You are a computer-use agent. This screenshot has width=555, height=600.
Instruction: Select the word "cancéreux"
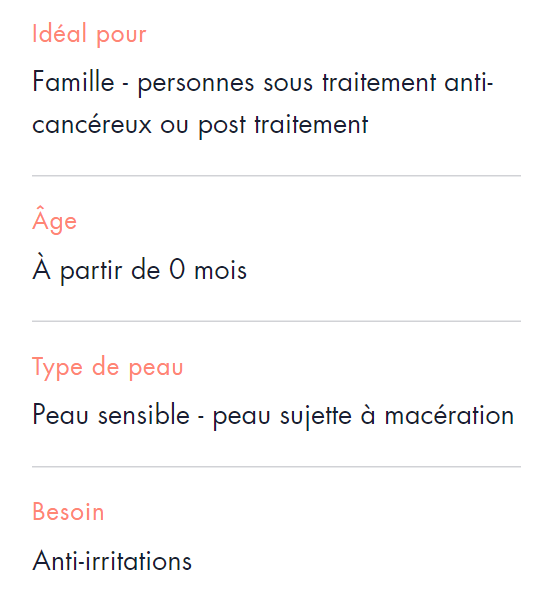click(92, 124)
